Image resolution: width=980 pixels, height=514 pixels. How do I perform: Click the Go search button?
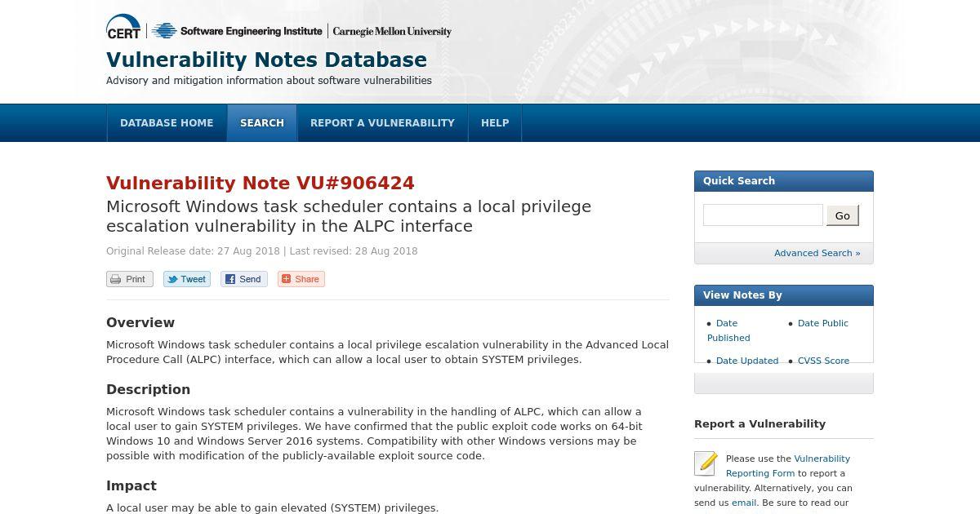click(842, 215)
